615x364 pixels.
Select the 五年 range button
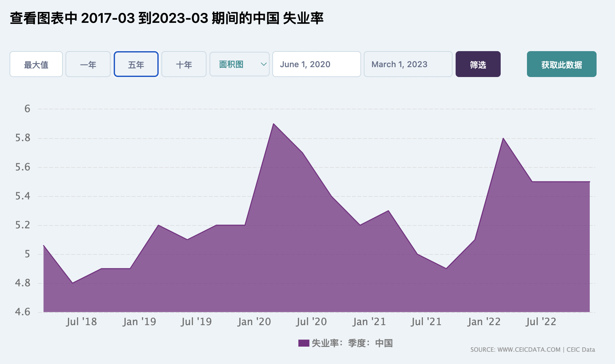coord(136,64)
